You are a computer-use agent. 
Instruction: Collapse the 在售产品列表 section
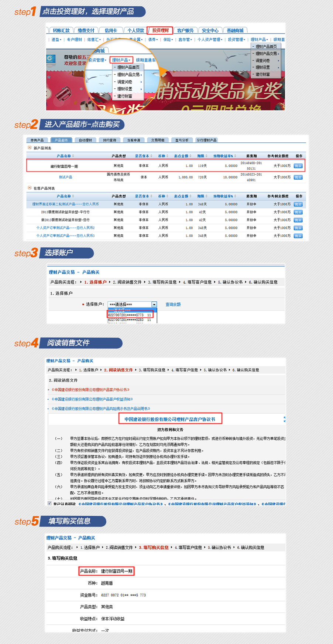coord(30,188)
